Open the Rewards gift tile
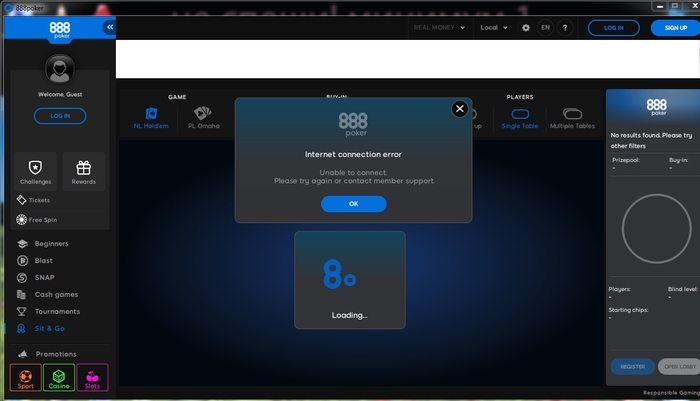Screen dimensions: 700x401 click(83, 172)
